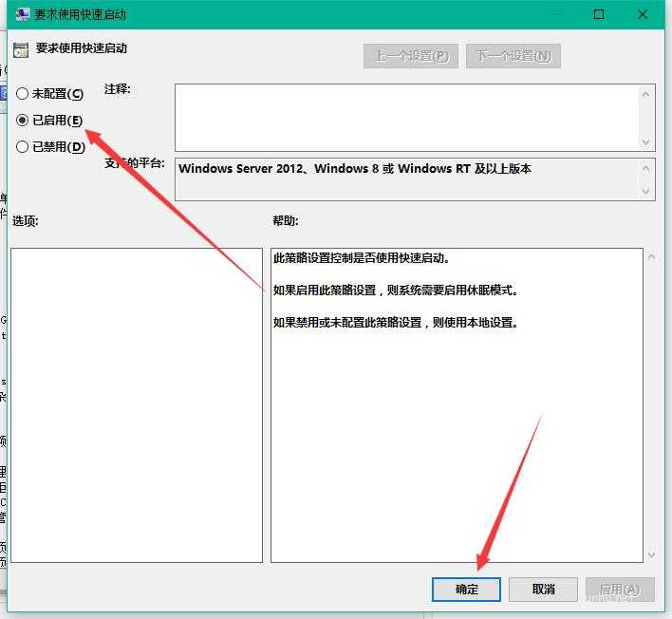Viewport: 672px width, 619px height.
Task: Click the comment box scroll up arrow
Action: [x=645, y=94]
